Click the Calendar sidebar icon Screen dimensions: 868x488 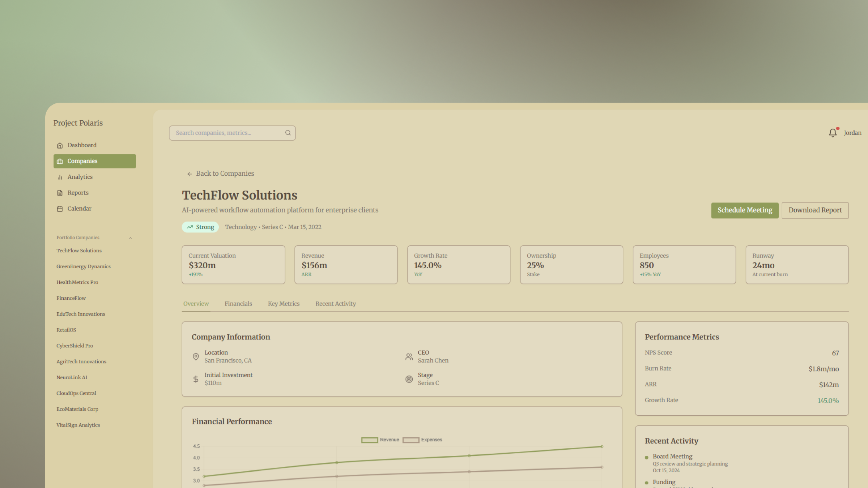click(60, 209)
